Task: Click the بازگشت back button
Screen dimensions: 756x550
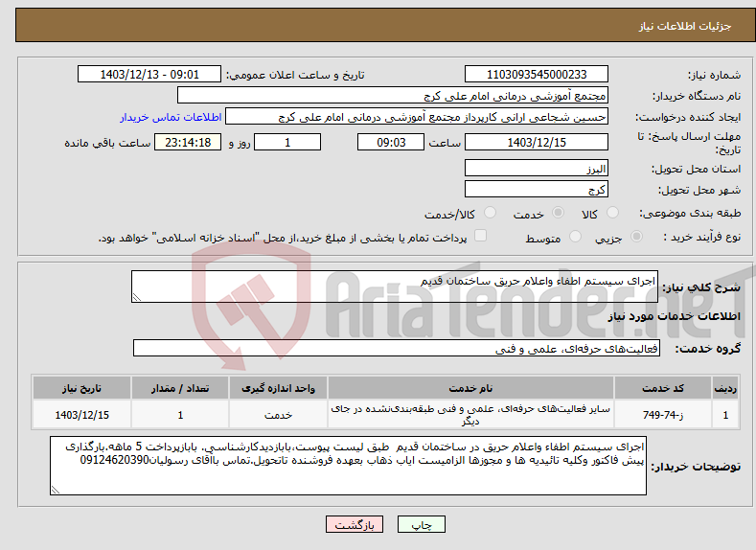Action: [x=355, y=524]
